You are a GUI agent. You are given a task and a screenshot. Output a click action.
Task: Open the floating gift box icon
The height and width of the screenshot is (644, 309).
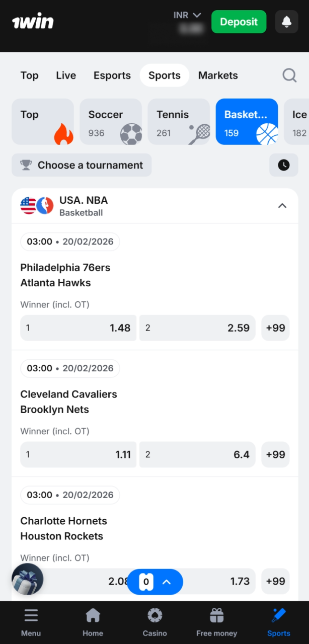pyautogui.click(x=27, y=579)
